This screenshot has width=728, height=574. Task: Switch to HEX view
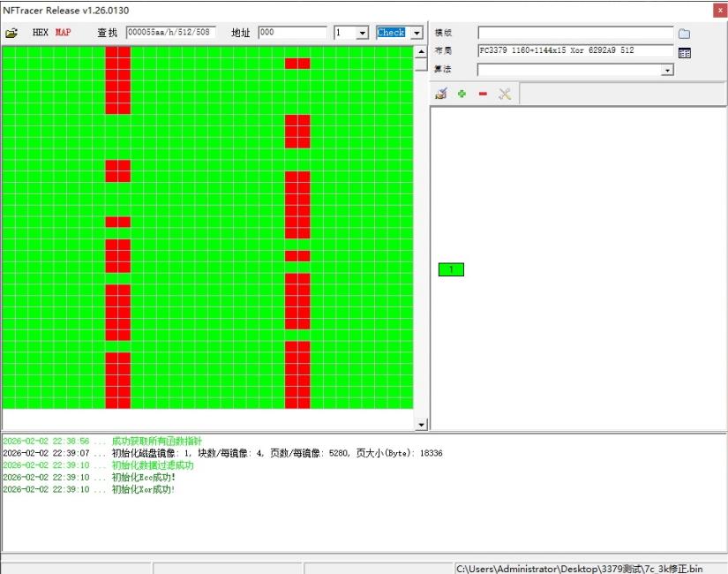(41, 32)
